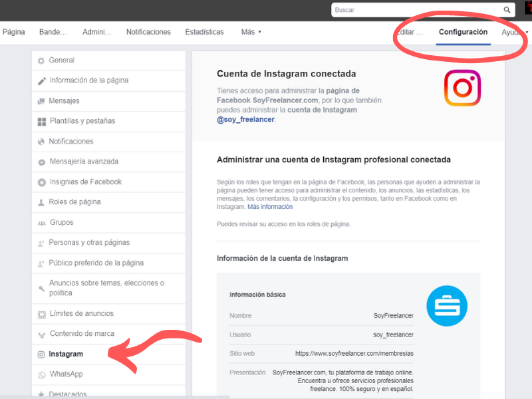Open Contenido de marca settings
The image size is (532, 399).
[108, 334]
